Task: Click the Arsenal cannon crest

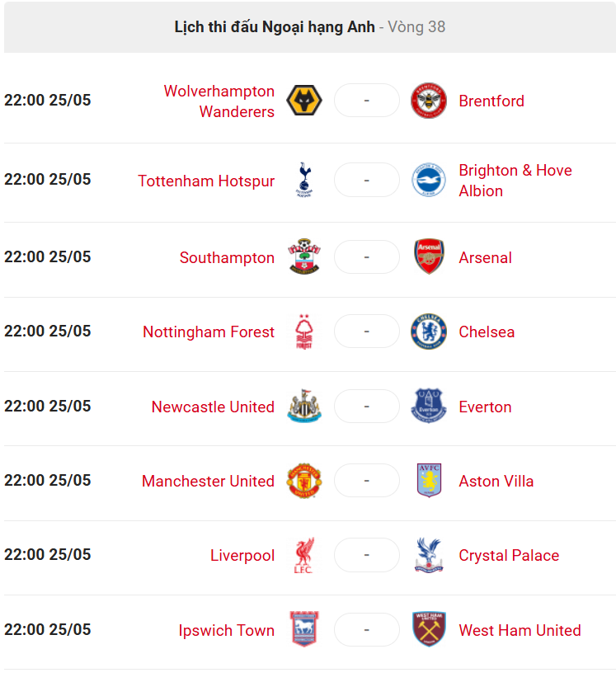Action: (x=429, y=256)
